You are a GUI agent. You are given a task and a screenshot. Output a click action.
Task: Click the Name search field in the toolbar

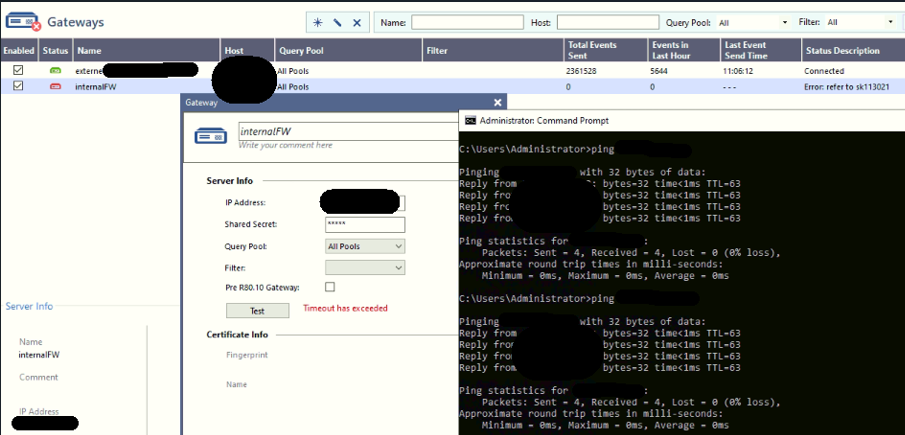point(467,22)
